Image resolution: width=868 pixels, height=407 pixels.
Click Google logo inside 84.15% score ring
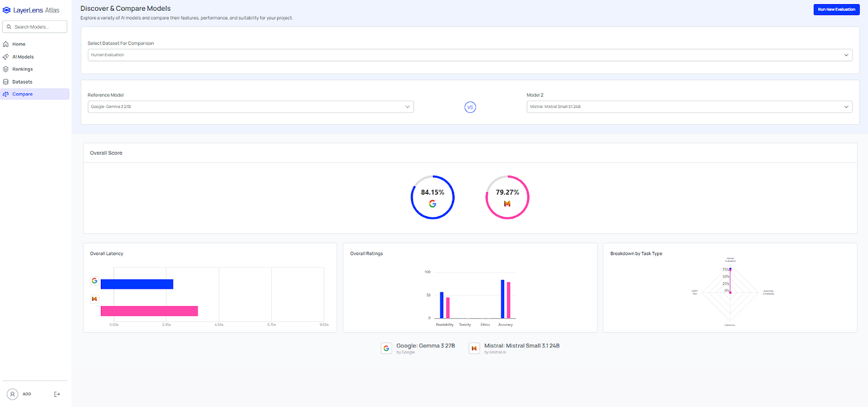click(432, 203)
